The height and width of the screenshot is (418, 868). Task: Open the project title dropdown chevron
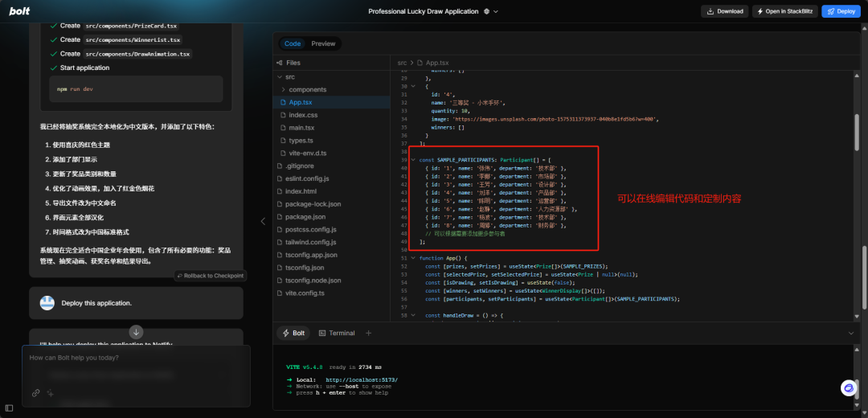496,11
